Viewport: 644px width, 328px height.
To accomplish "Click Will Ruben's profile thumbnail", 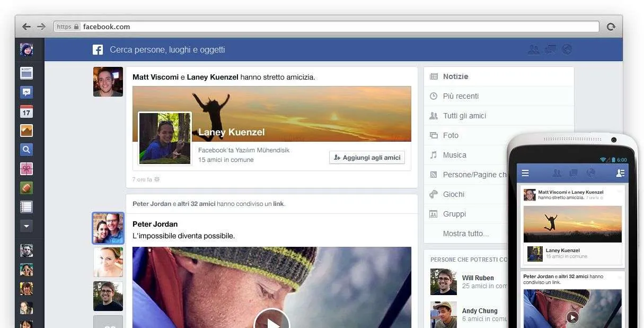I will [444, 282].
